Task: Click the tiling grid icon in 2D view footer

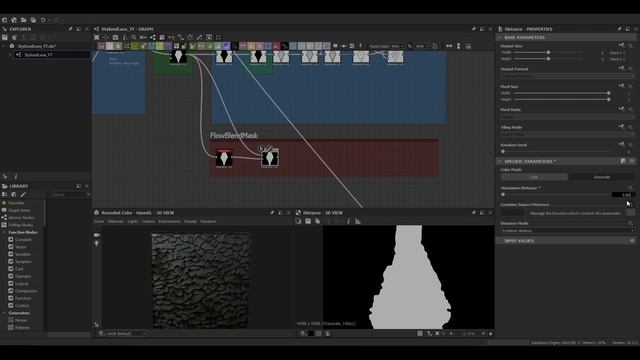Action: (x=420, y=333)
